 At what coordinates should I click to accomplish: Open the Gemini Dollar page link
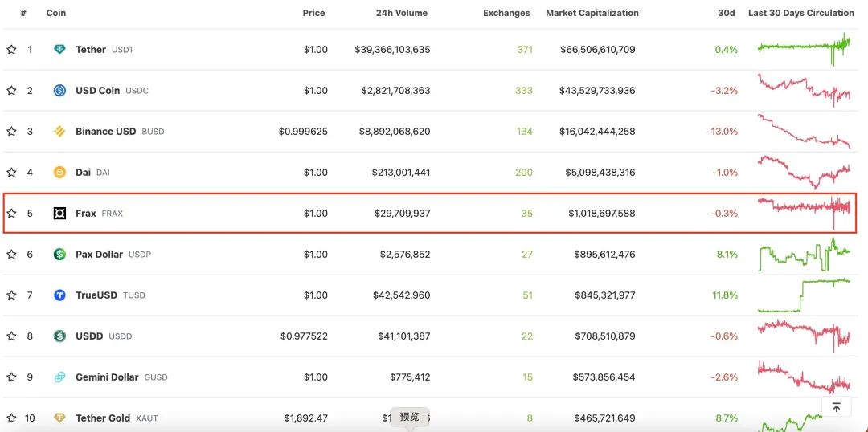(x=107, y=377)
